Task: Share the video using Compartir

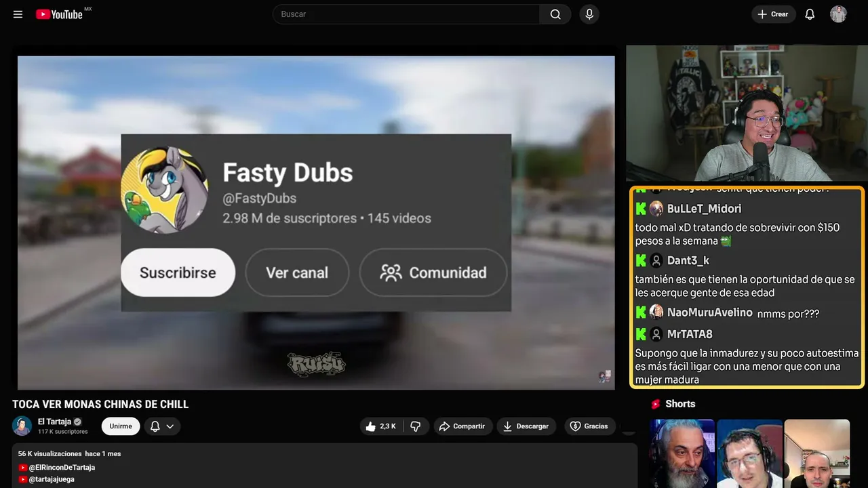Action: tap(463, 426)
